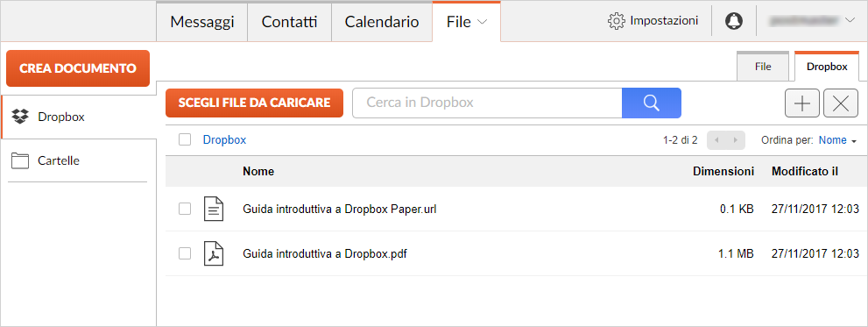Sort by the Dimensioni column header
This screenshot has height=327, width=868.
click(723, 171)
